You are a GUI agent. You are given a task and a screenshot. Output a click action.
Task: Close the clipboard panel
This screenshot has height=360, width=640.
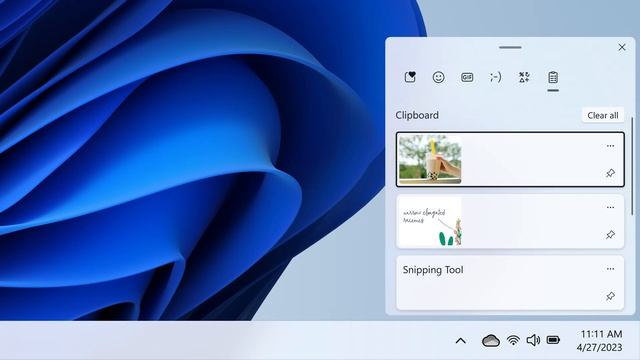click(x=622, y=47)
